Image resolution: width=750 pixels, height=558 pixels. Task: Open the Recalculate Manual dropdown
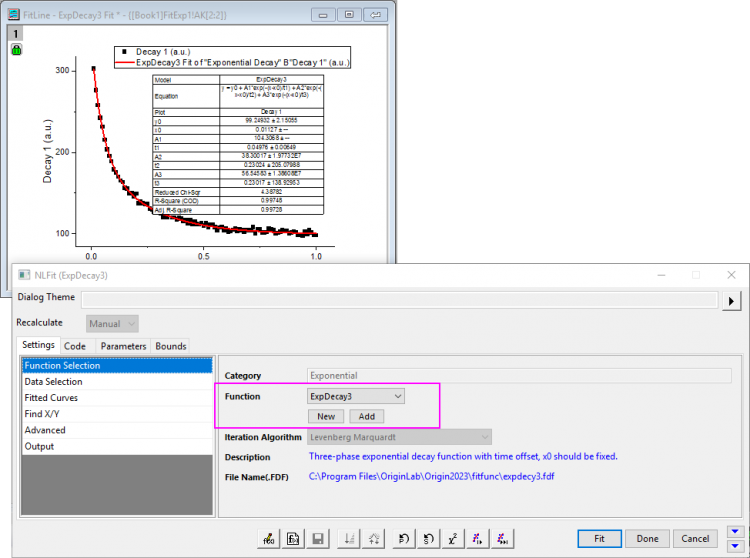coord(112,323)
